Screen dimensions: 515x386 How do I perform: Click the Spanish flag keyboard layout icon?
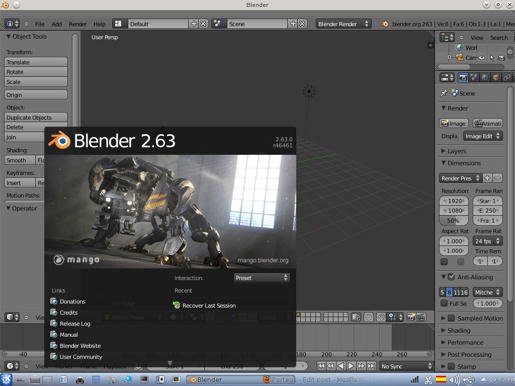click(441, 379)
